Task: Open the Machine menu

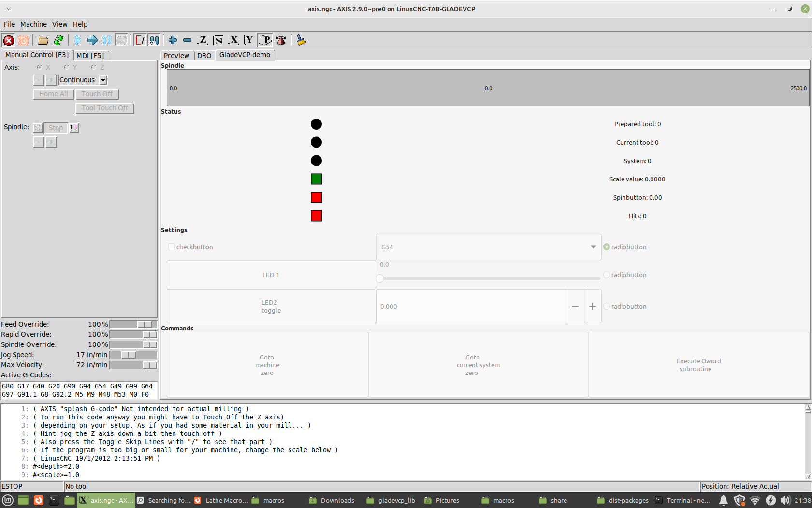Action: (x=33, y=24)
